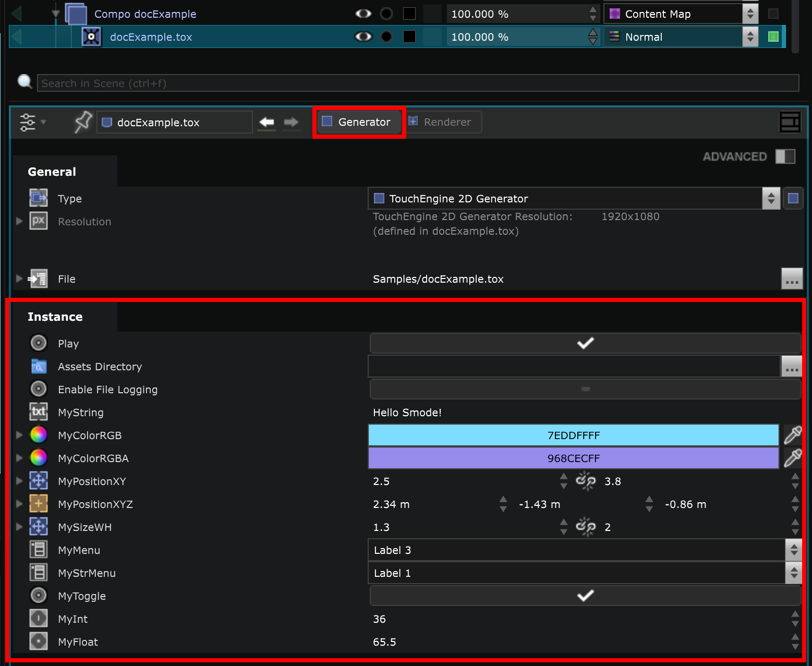Toggle solo circle for docExample.tox
The height and width of the screenshot is (666, 812).
coord(386,37)
